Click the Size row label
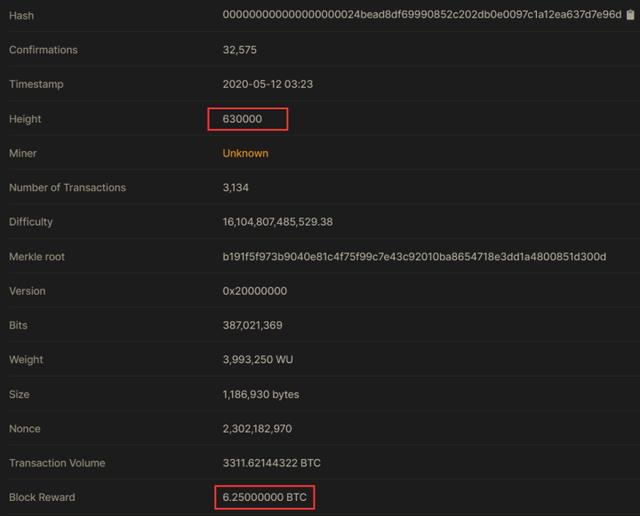Screen dimensions: 640x516 coord(19,394)
